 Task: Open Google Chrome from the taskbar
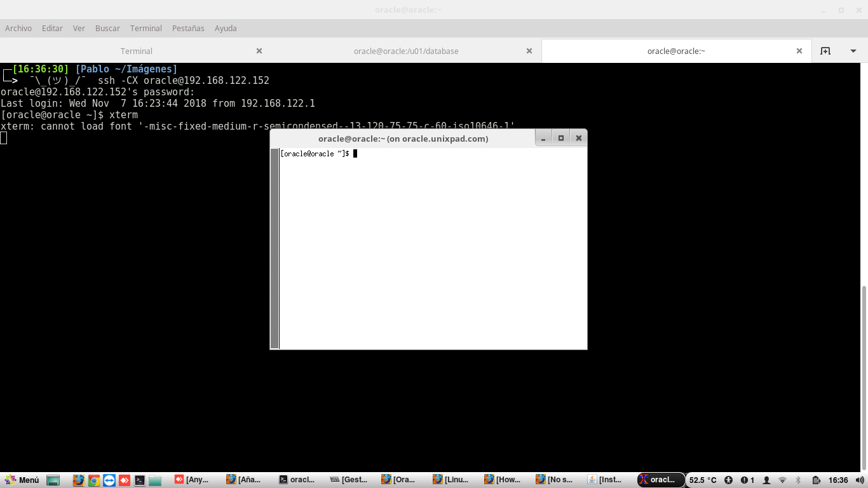[x=93, y=480]
